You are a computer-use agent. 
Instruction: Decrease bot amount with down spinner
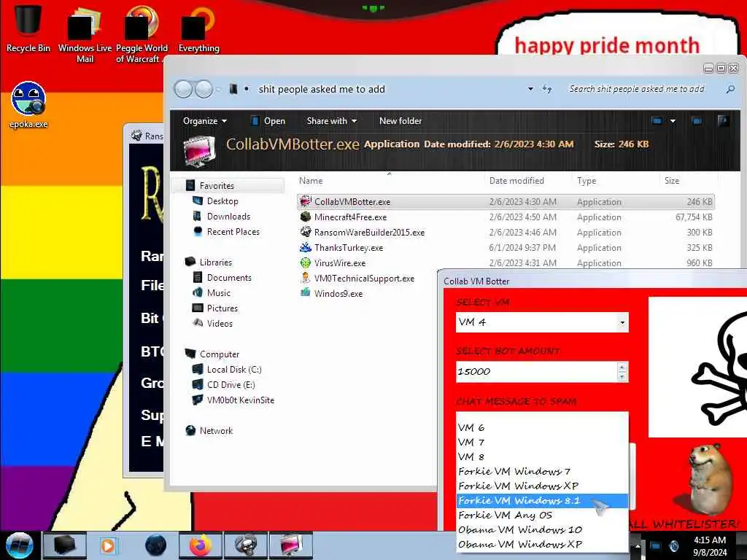(622, 377)
